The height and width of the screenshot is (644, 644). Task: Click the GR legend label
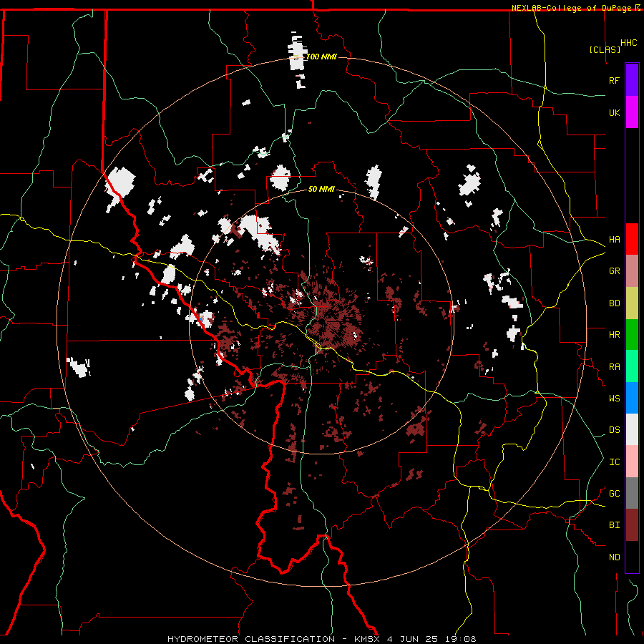click(x=614, y=271)
